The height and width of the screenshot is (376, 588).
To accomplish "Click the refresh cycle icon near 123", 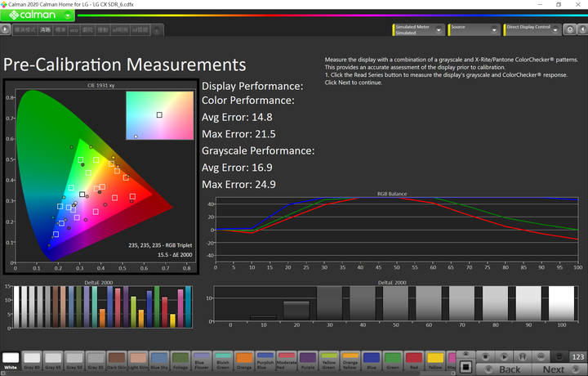I will [x=559, y=356].
